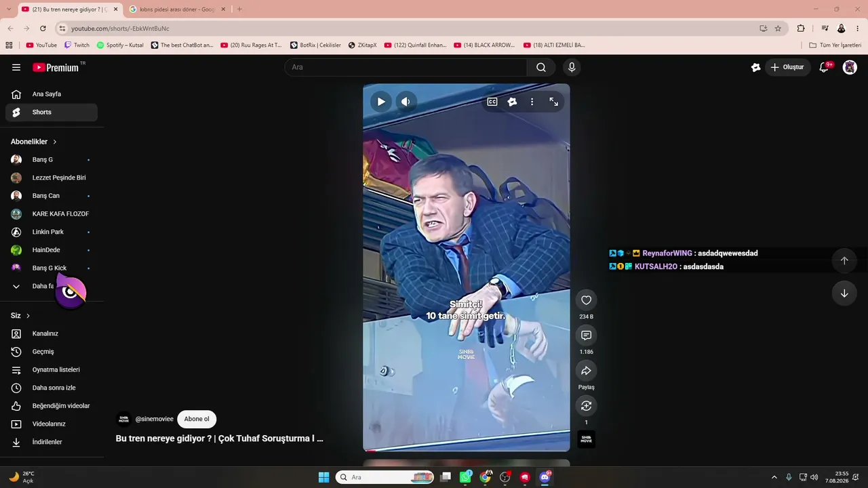Open the Barış Can subscription

(x=52, y=196)
